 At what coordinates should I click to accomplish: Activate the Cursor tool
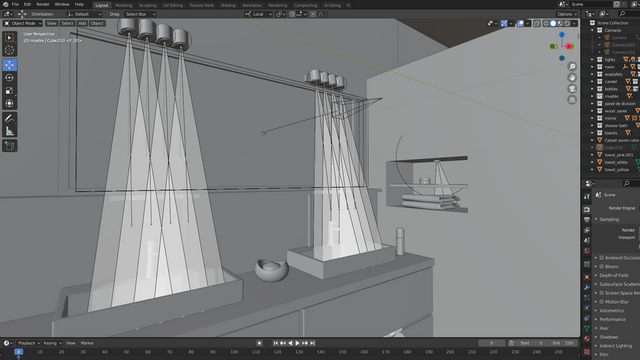click(x=9, y=50)
